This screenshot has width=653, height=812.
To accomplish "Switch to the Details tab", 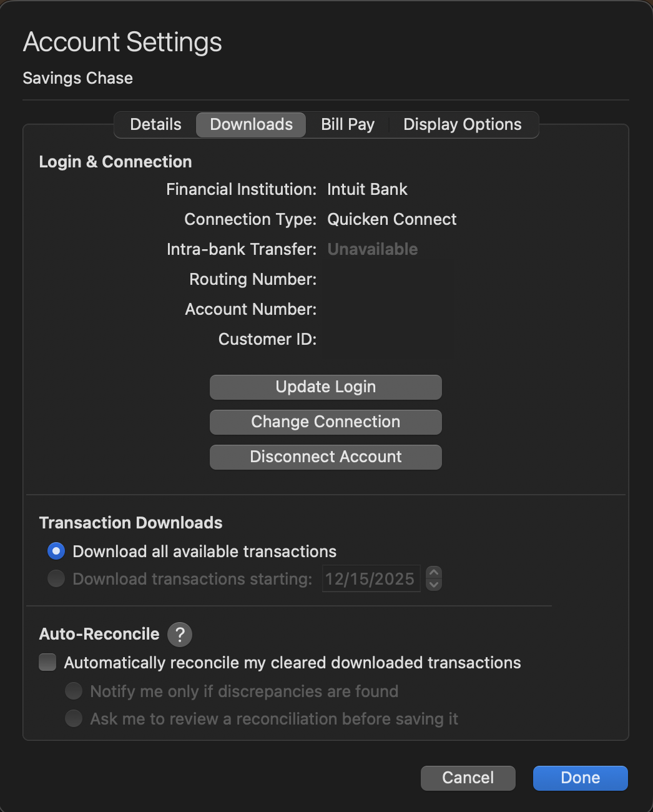I will pos(155,124).
